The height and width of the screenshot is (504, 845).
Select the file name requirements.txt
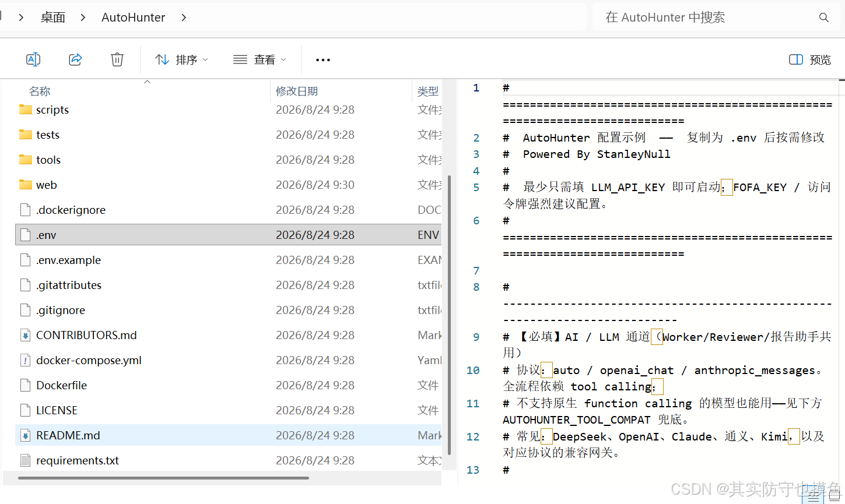78,460
